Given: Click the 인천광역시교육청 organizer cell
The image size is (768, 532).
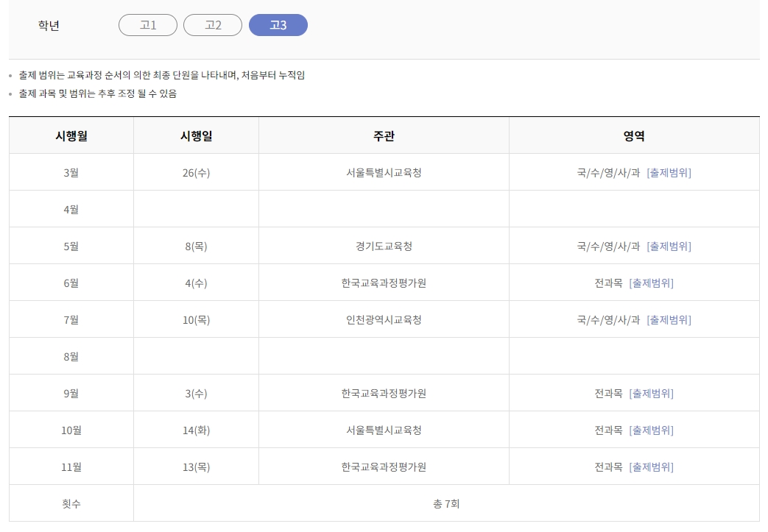Looking at the screenshot, I should (384, 319).
